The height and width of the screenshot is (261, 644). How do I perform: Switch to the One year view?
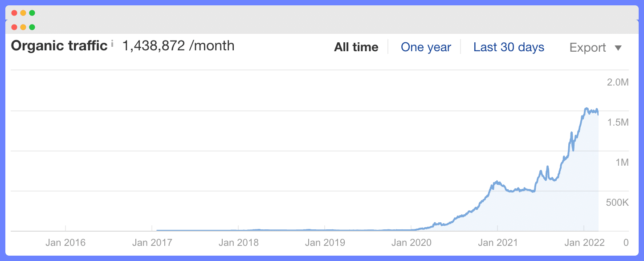[x=426, y=47]
